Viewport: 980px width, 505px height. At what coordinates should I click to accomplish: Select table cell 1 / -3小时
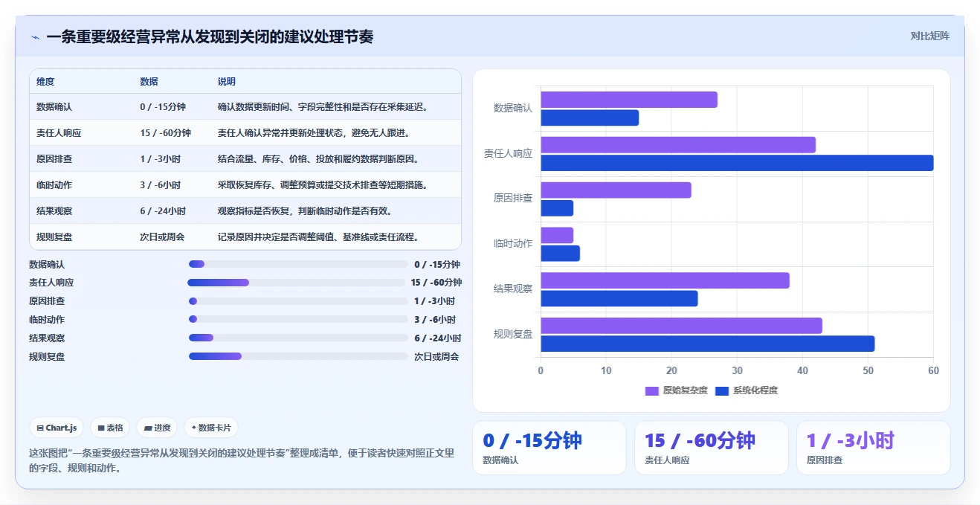point(160,159)
